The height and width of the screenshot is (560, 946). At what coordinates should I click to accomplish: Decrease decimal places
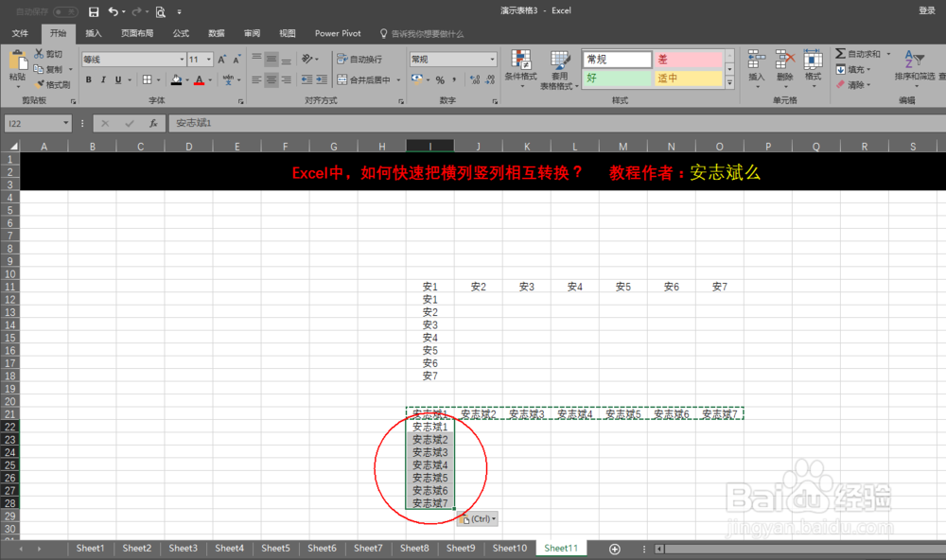(490, 79)
